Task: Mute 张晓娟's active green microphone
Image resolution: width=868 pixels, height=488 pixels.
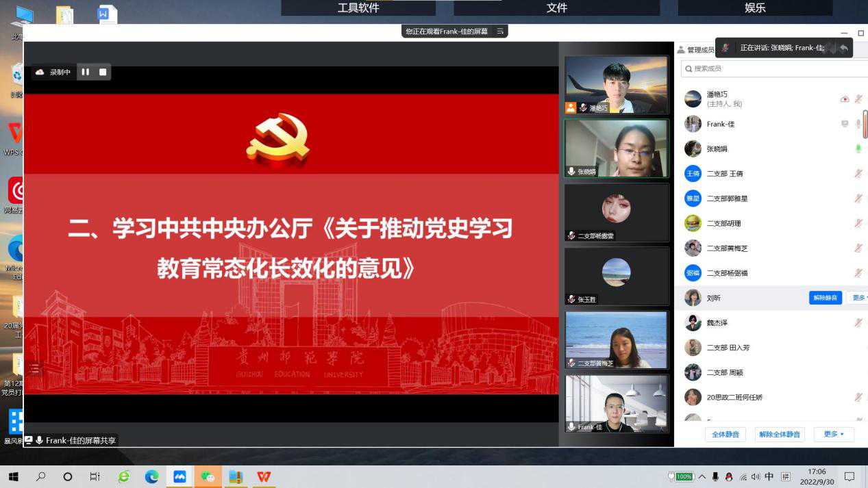Action: coord(858,149)
